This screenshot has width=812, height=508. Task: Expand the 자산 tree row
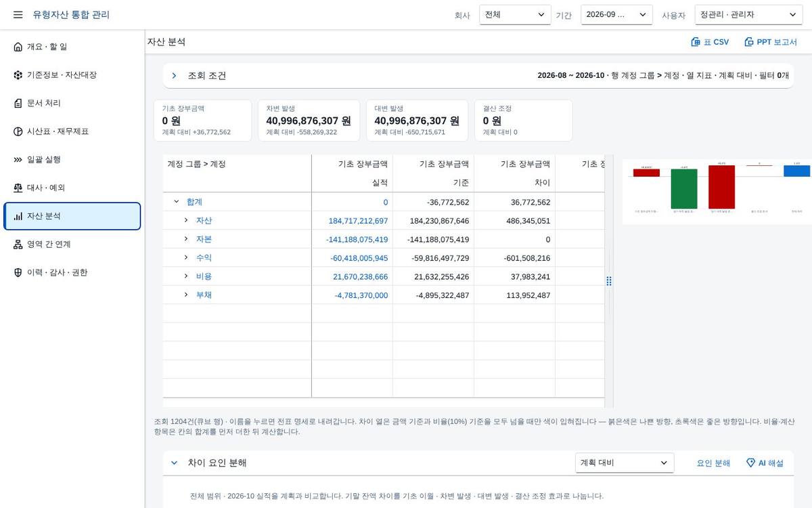pyautogui.click(x=186, y=220)
